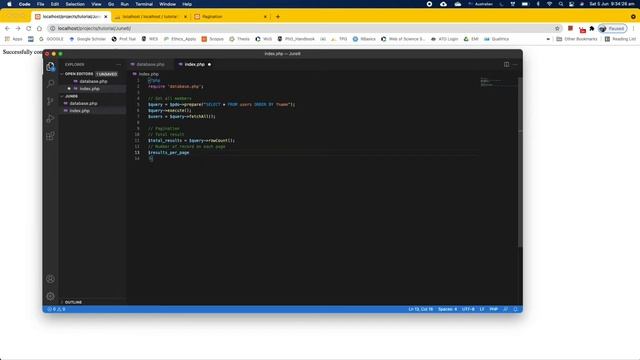Open Extensions view in activity bar
640x360 pixels.
pyautogui.click(x=50, y=136)
